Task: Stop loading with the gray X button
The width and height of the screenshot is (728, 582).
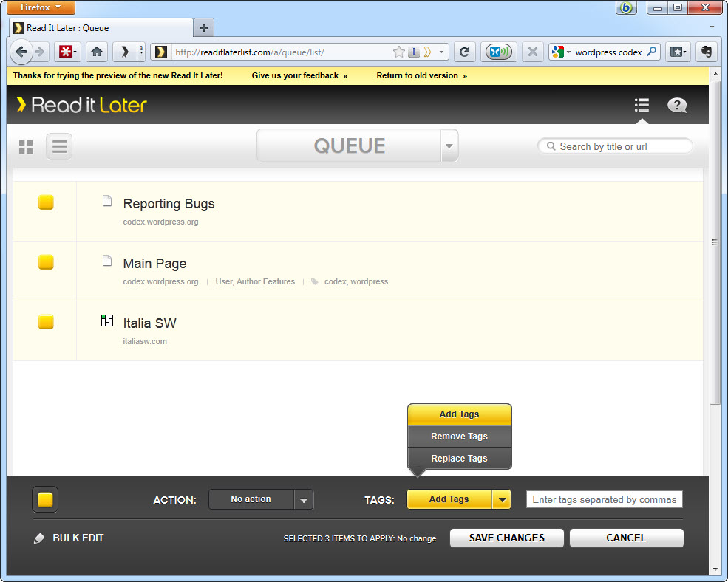Action: click(533, 52)
